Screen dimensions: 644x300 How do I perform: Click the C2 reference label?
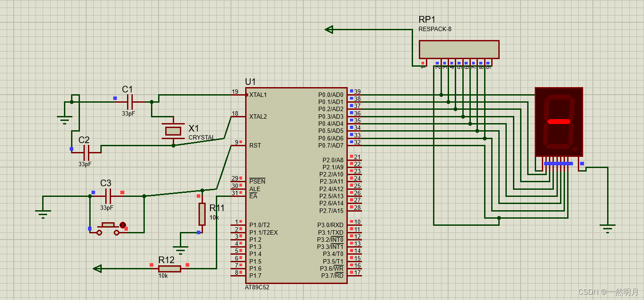coord(84,140)
